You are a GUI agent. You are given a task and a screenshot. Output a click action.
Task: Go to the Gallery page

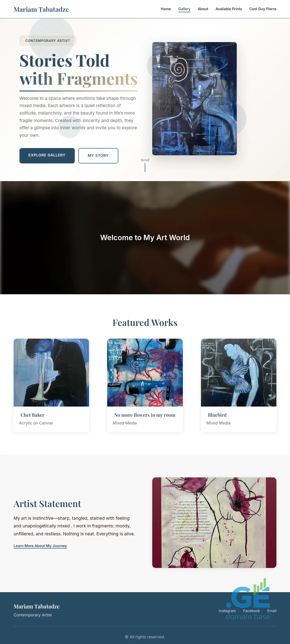pos(184,9)
